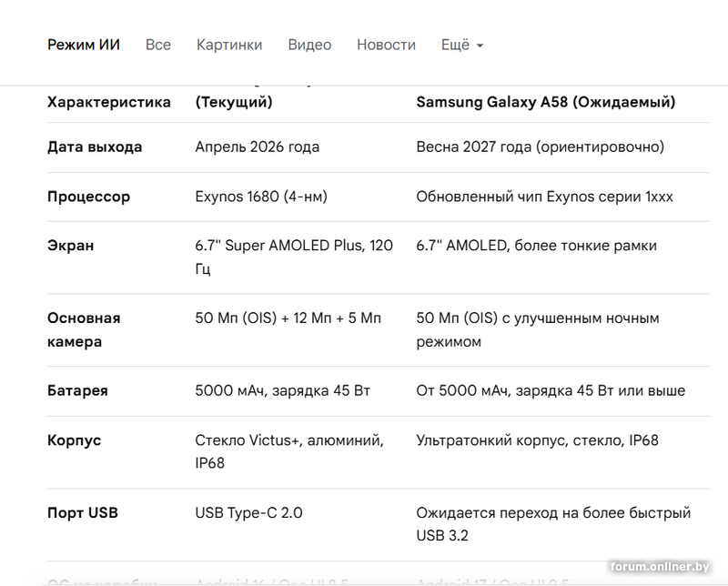Click the Стекло Victus+, алюминий cell

tap(289, 451)
